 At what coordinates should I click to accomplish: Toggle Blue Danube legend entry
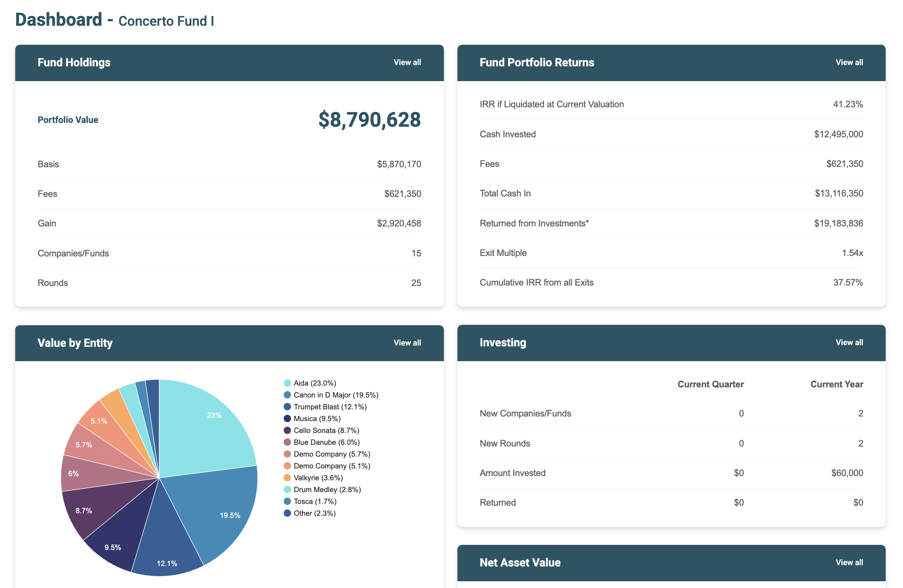point(326,442)
